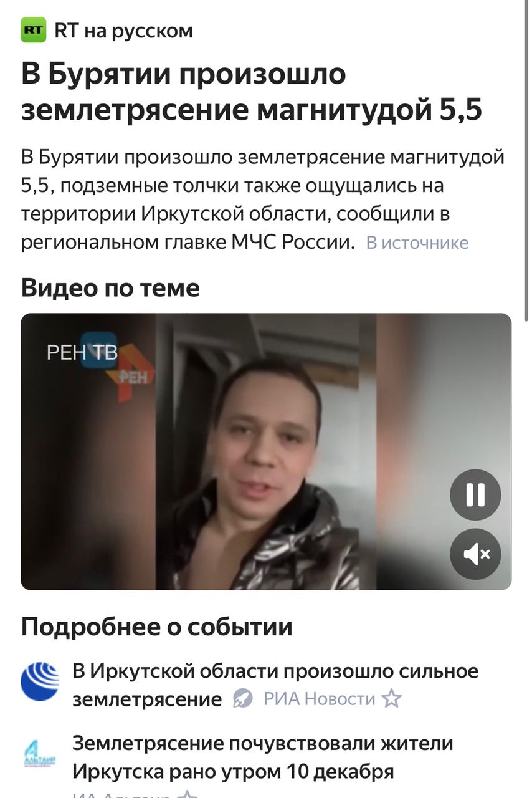Image resolution: width=532 pixels, height=798 pixels.
Task: Open the ИА Альтаир source label at the bottom
Action: (x=121, y=795)
